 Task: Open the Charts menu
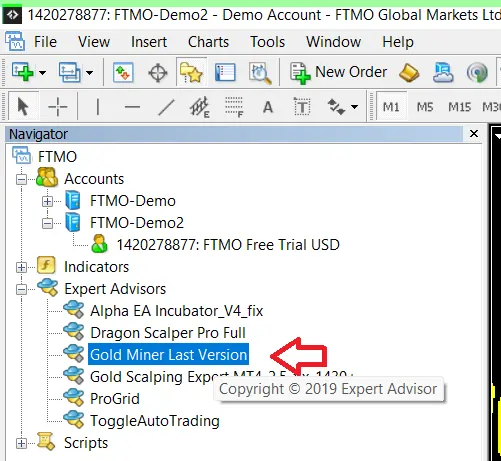click(208, 42)
